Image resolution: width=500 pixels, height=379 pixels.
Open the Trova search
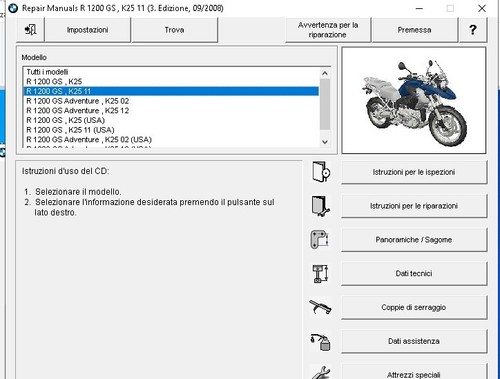click(174, 30)
